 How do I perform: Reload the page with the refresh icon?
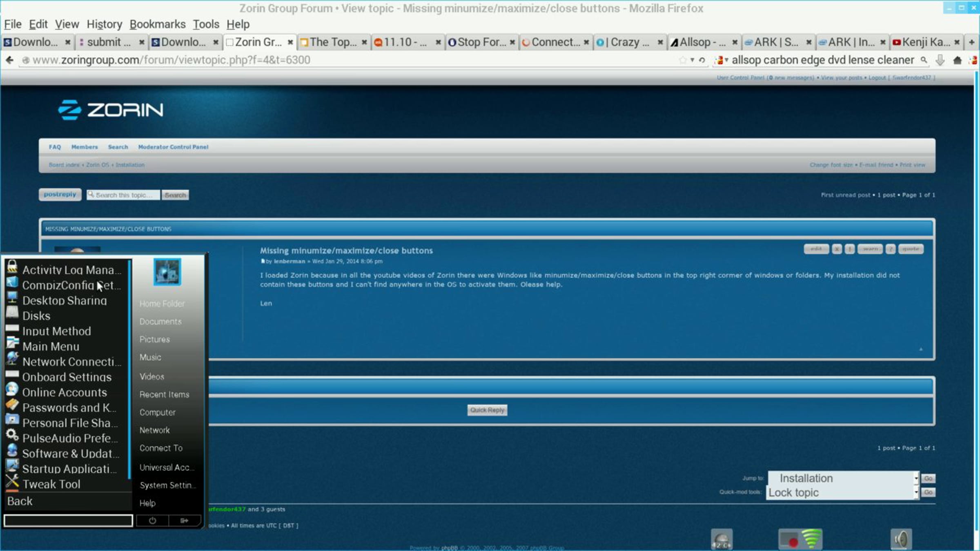click(702, 60)
